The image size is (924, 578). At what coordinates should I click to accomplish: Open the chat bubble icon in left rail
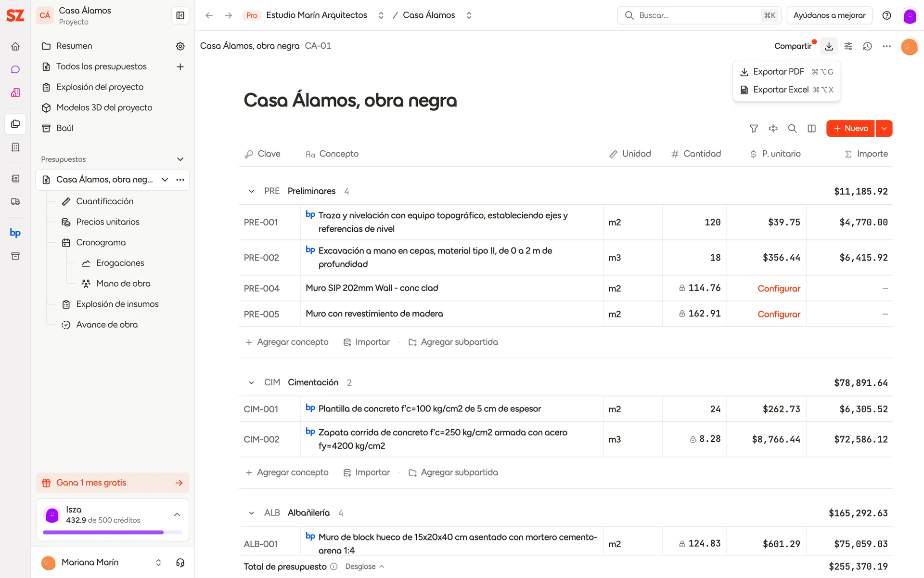tap(15, 69)
